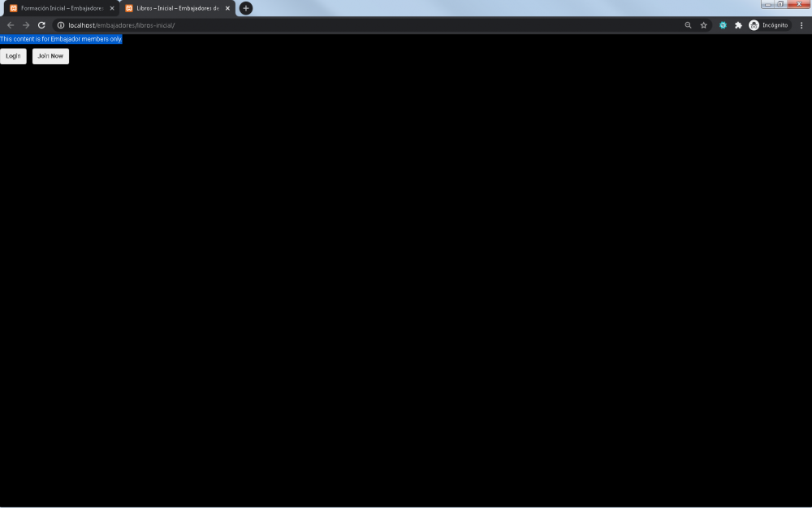The width and height of the screenshot is (812, 508).
Task: Open Chrome's three-dot menu
Action: point(801,25)
